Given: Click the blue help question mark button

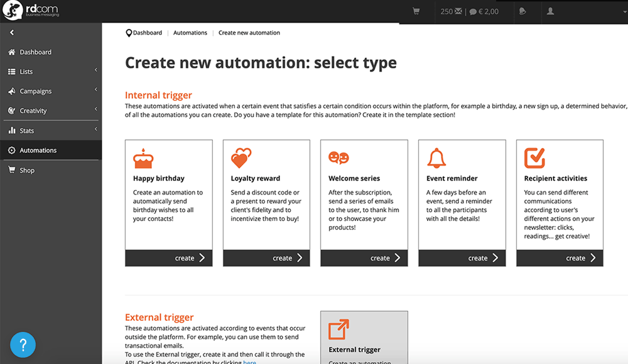Looking at the screenshot, I should [x=23, y=345].
